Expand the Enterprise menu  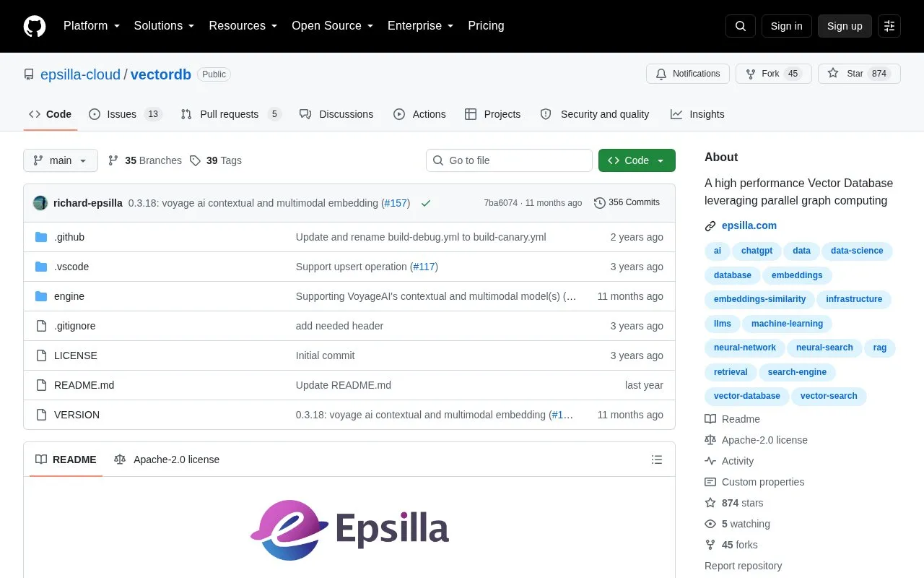click(x=420, y=26)
